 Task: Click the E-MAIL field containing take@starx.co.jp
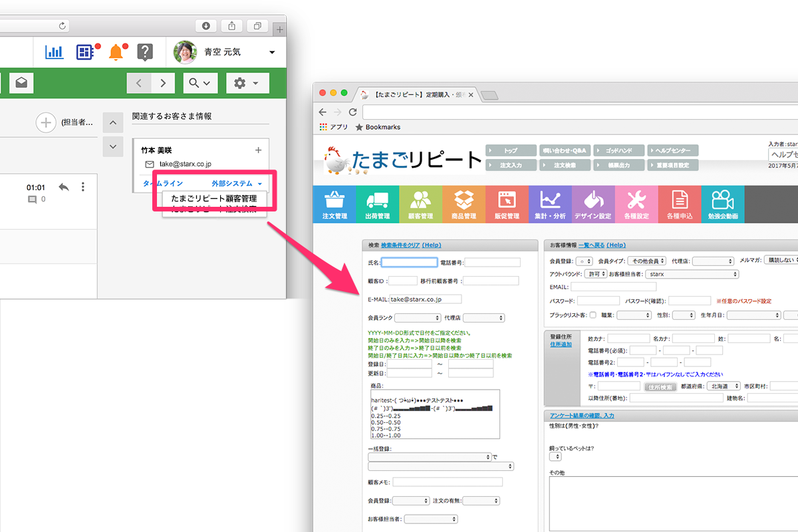(426, 299)
